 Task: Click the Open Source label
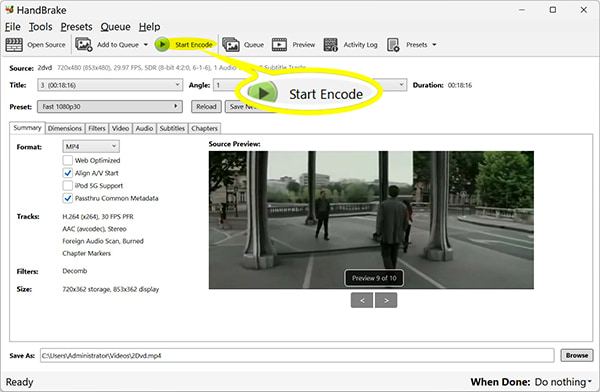pyautogui.click(x=46, y=45)
